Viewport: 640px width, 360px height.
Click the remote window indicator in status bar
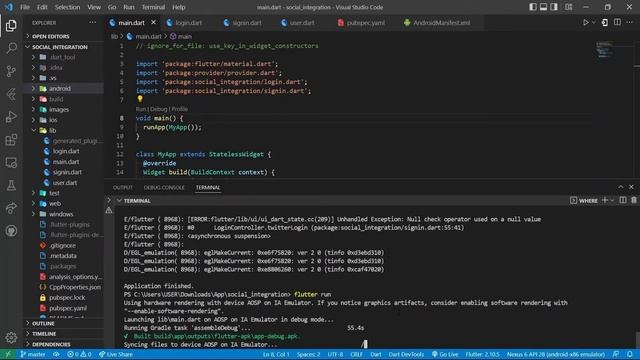click(x=8, y=354)
